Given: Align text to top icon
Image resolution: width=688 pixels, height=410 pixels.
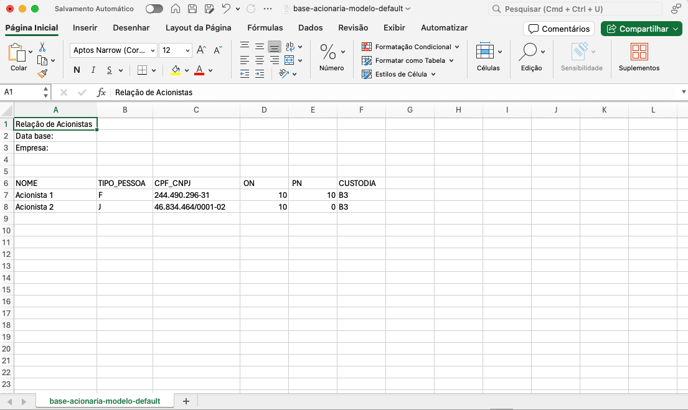Looking at the screenshot, I should coord(244,46).
